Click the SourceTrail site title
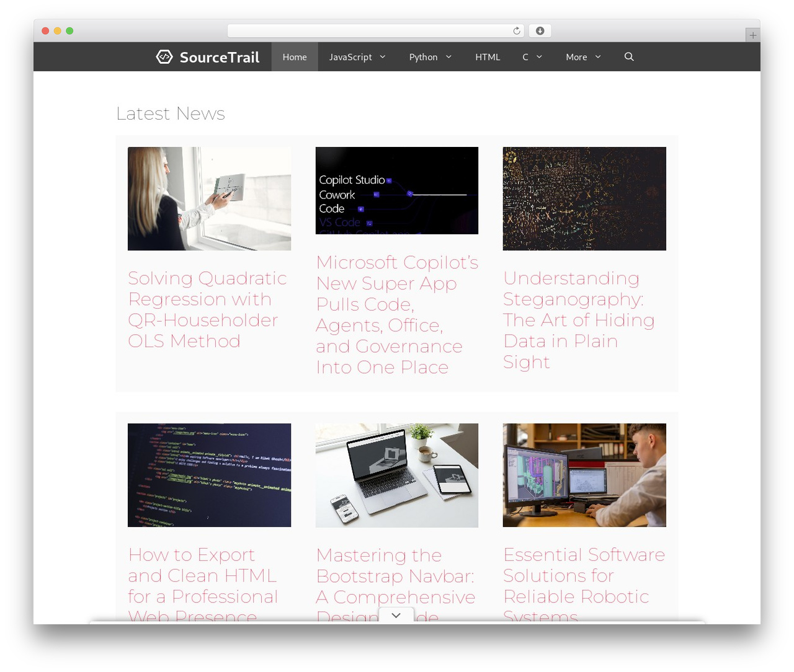Image resolution: width=794 pixels, height=672 pixels. coord(220,57)
